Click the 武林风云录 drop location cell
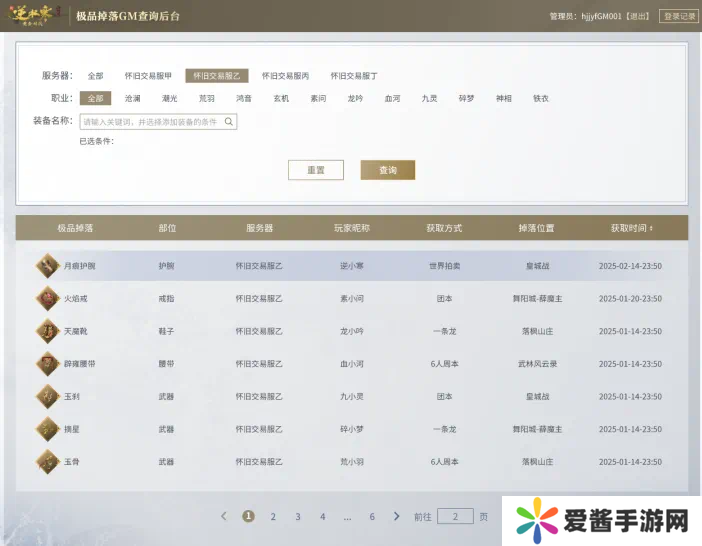 pyautogui.click(x=537, y=364)
